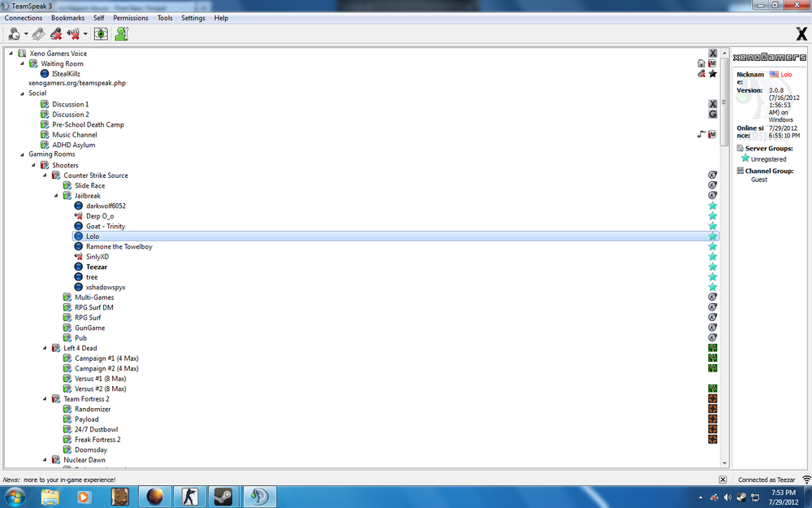Toggle Subscribe to All Channels eye icon
This screenshot has height=508, width=812.
(101, 34)
